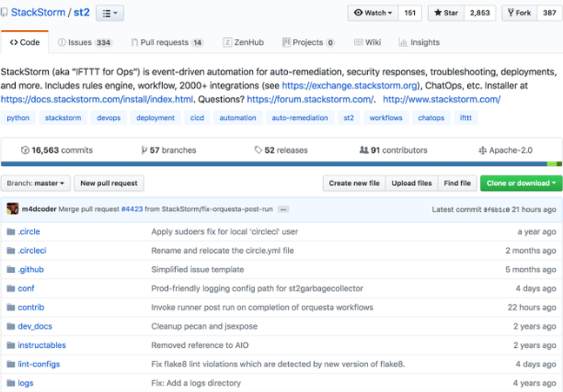Viewport: 563px width, 392px height.
Task: Open pull request #4423 link
Action: 132,209
